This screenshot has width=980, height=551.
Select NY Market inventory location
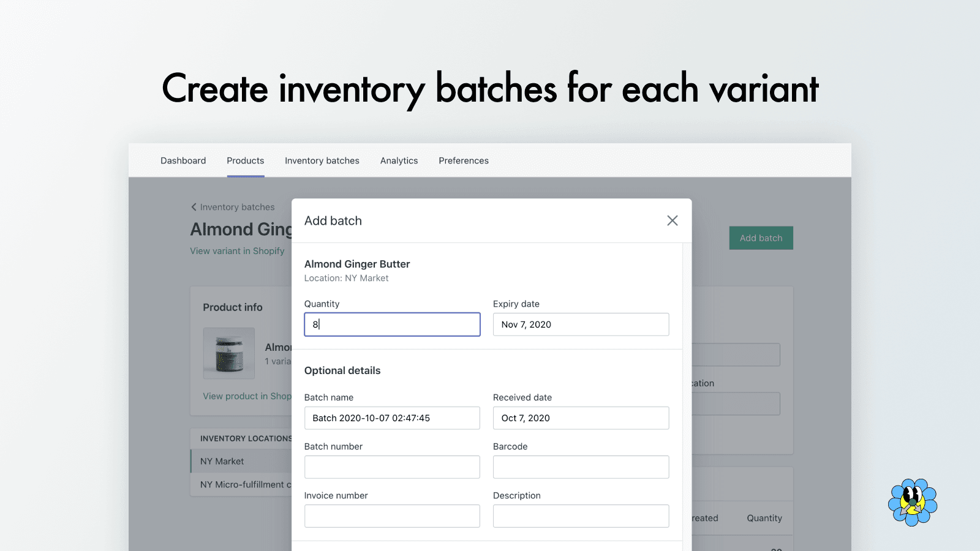241,461
